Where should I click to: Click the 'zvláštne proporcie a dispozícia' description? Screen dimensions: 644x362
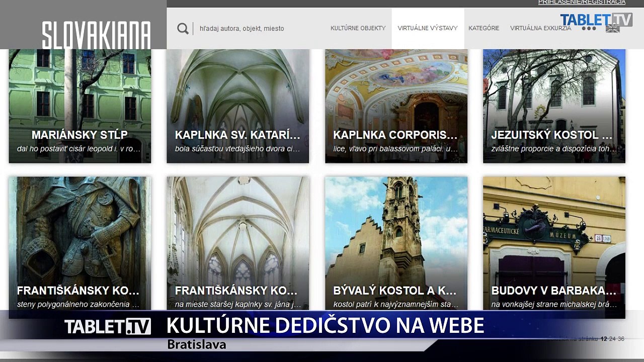click(x=554, y=149)
